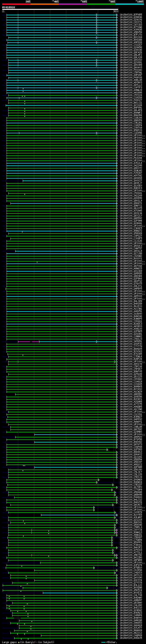The width and height of the screenshot is (146, 644).
Task: Select the query name AV418916
Action: click(x=8, y=8)
